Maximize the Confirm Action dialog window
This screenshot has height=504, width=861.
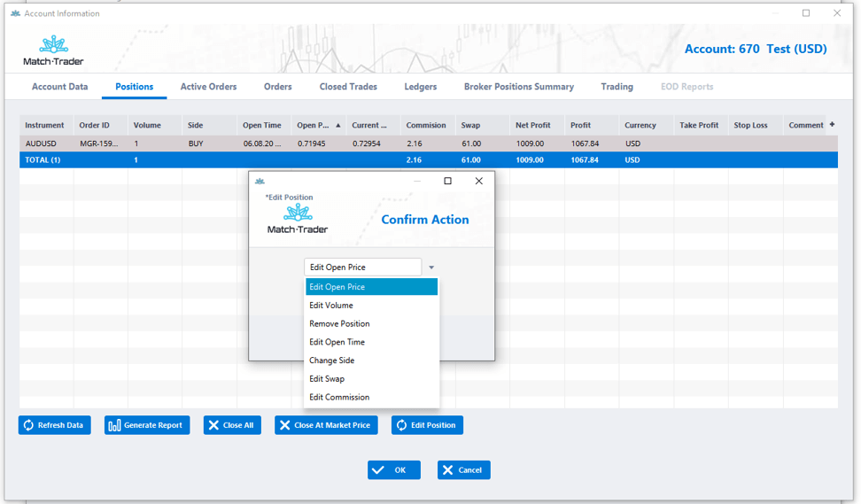[x=447, y=182]
